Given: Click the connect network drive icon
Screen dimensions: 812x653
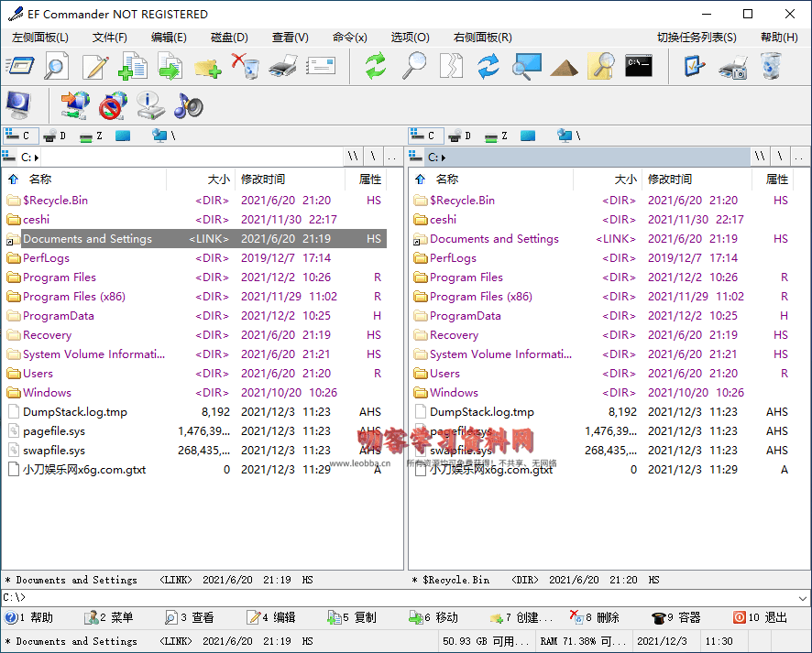Looking at the screenshot, I should pos(74,104).
